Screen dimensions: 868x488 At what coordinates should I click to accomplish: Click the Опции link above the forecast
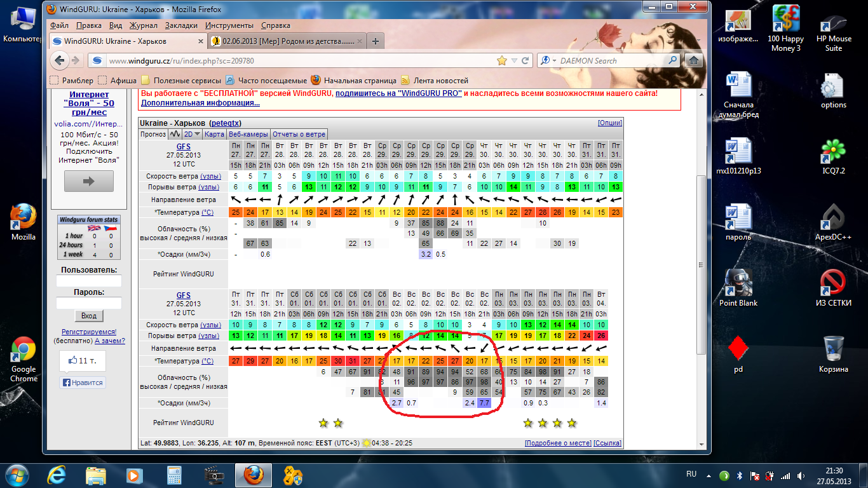pos(610,123)
